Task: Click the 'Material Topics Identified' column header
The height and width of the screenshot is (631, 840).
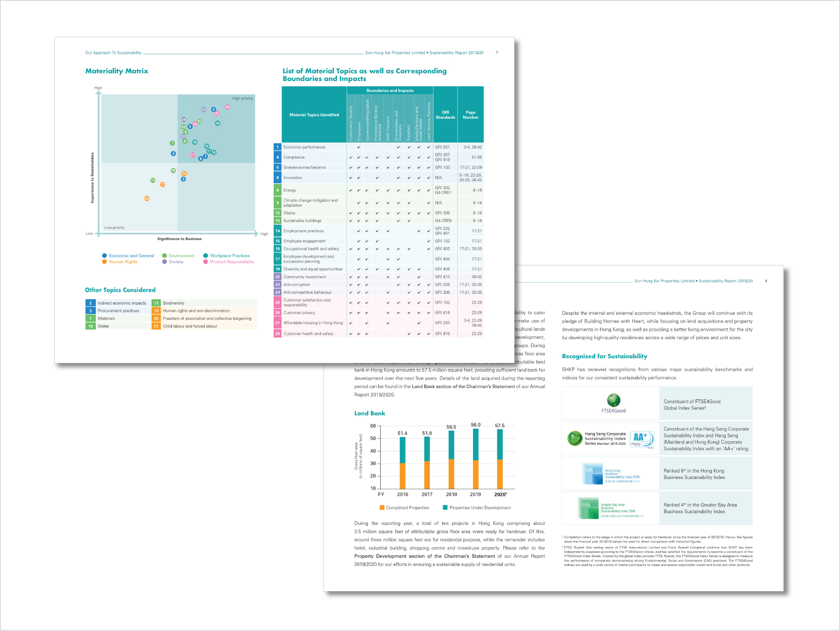Action: tap(314, 115)
